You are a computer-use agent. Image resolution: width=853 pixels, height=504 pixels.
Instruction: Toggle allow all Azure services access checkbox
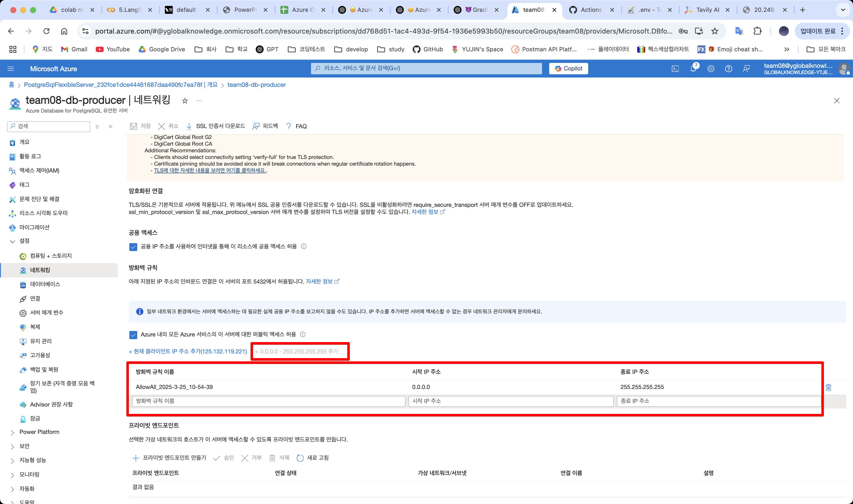click(133, 334)
